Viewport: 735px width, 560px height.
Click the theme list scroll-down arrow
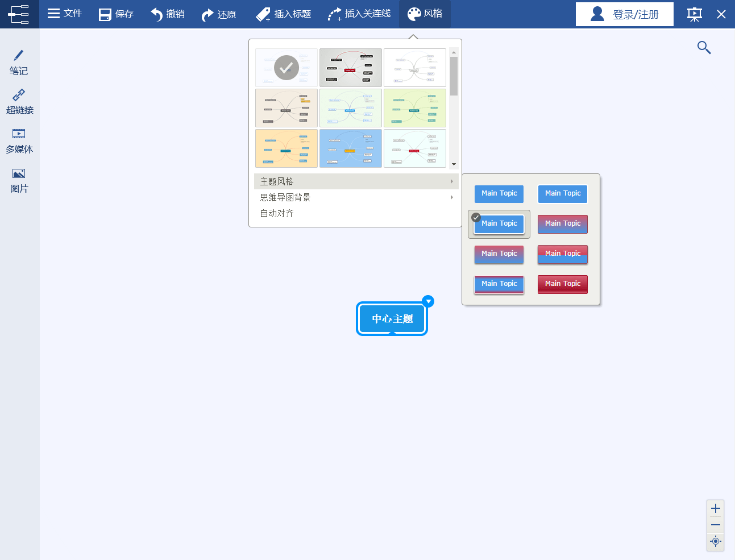(x=454, y=164)
